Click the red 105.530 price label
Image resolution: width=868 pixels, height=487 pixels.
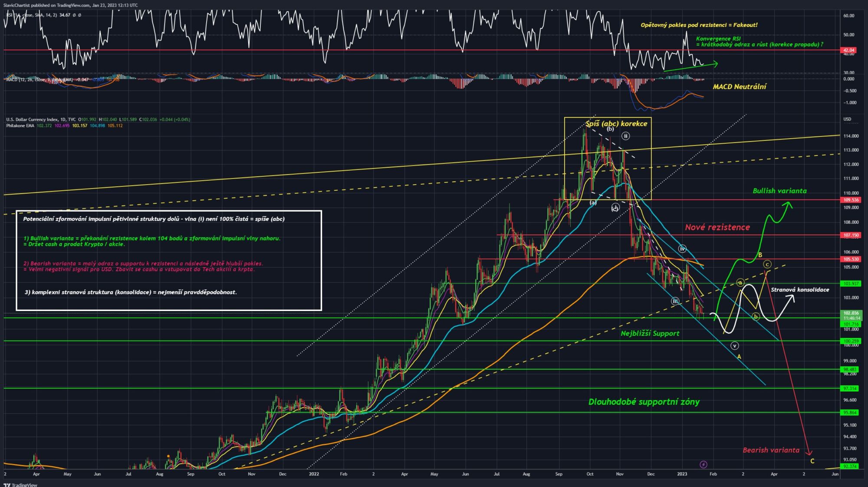point(851,259)
